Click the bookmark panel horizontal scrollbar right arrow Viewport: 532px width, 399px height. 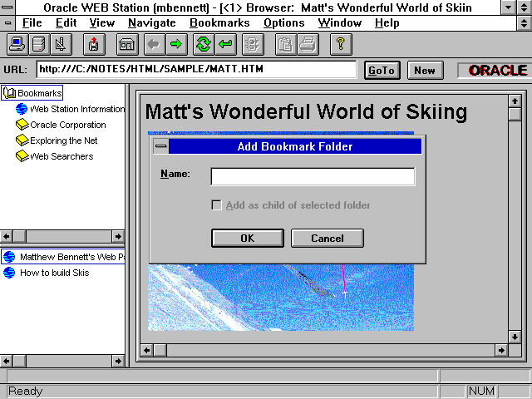118,236
